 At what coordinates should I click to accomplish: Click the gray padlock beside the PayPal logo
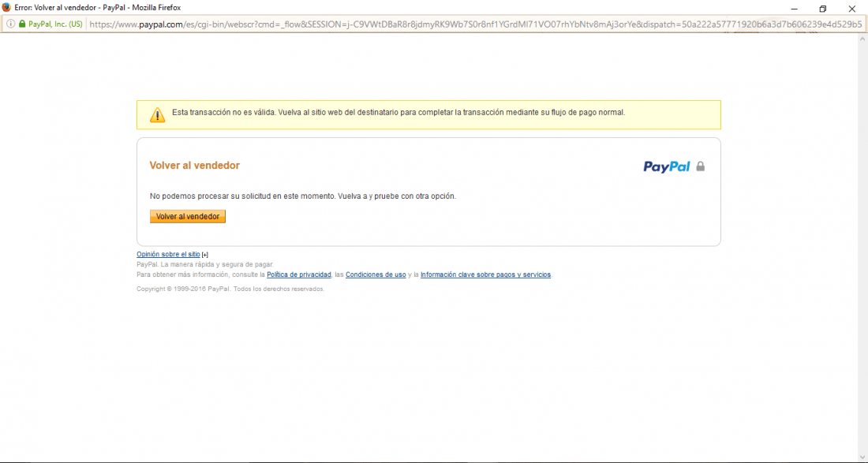[700, 166]
